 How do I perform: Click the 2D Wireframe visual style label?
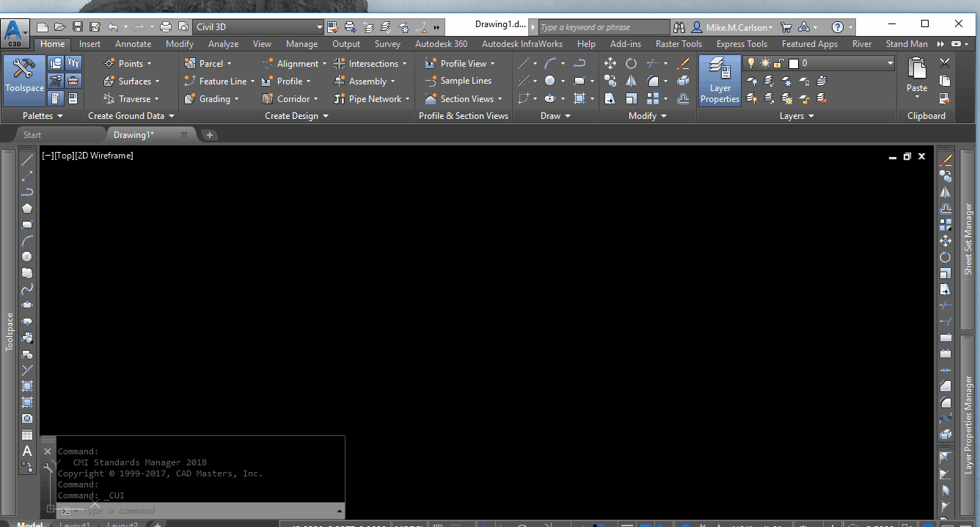click(x=103, y=156)
